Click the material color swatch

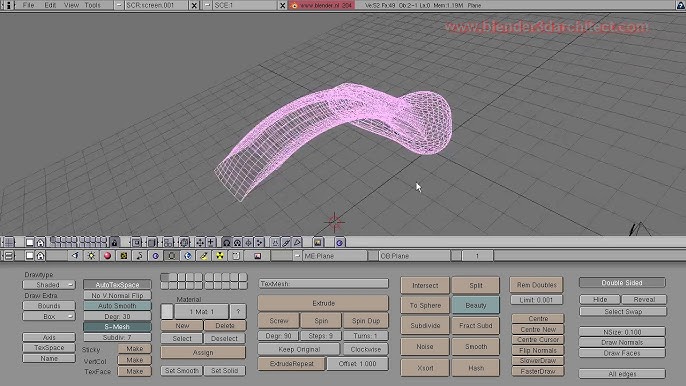[167, 312]
